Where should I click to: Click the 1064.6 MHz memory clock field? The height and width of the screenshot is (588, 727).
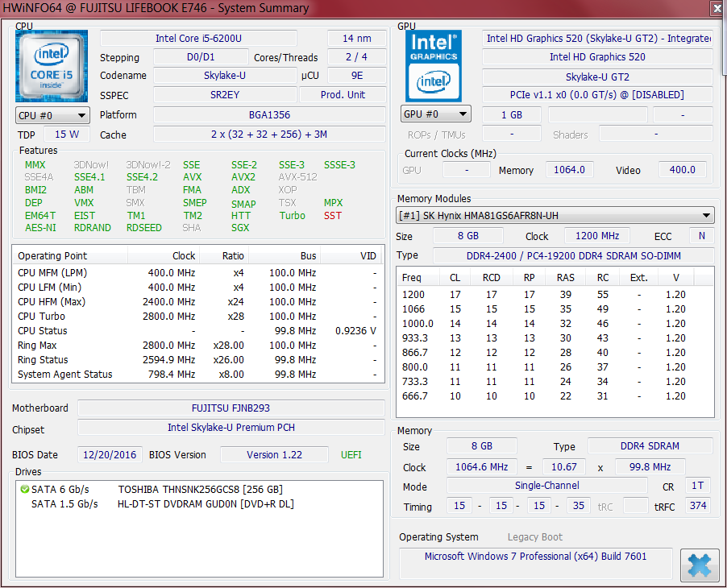tap(481, 467)
